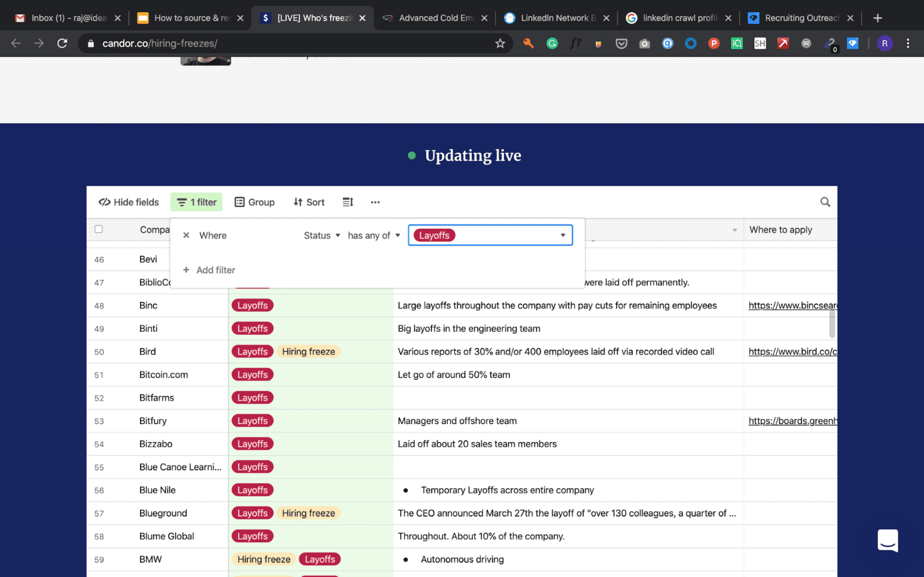The width and height of the screenshot is (924, 577).
Task: Open the Pocket extension icon
Action: 621,43
